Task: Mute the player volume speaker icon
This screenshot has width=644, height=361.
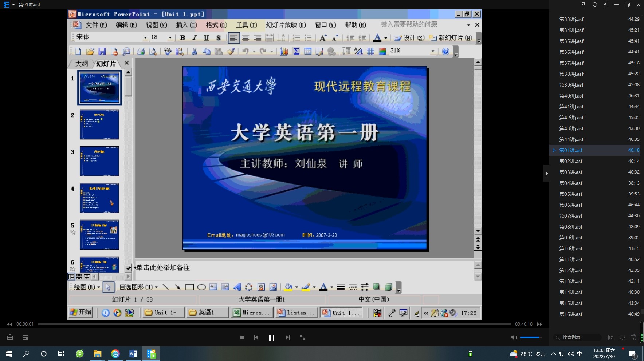Action: tap(514, 337)
